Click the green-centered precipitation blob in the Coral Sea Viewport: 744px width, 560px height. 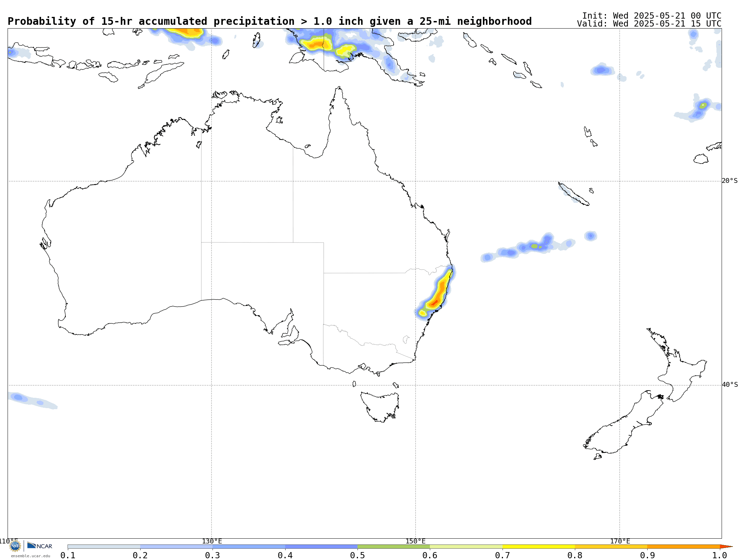pyautogui.click(x=535, y=246)
